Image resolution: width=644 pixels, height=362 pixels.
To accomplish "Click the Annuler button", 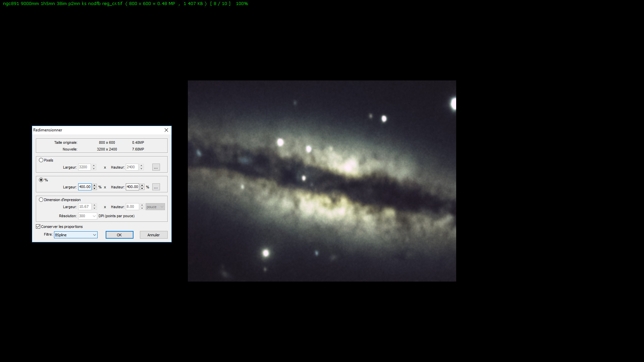I will point(154,235).
